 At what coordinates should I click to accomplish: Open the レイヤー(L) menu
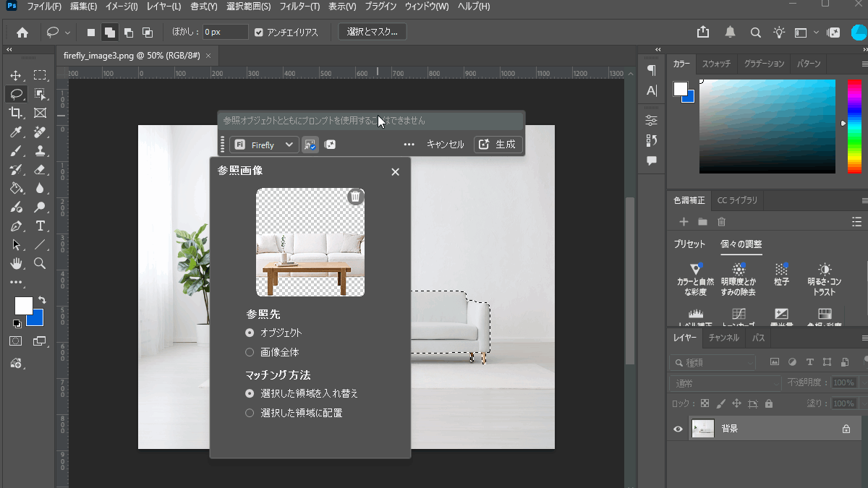(x=163, y=7)
